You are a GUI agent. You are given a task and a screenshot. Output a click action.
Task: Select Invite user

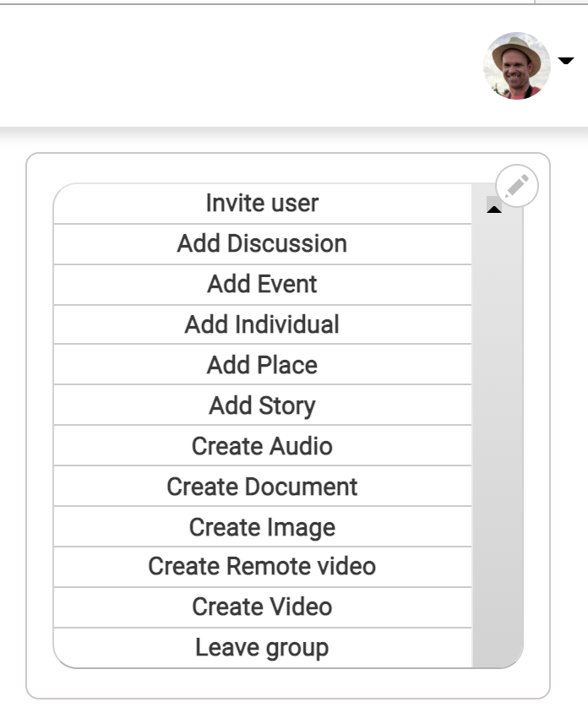(x=263, y=204)
